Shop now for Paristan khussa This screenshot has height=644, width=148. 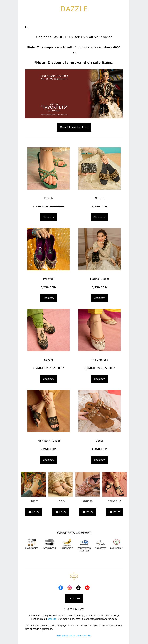coord(48,298)
